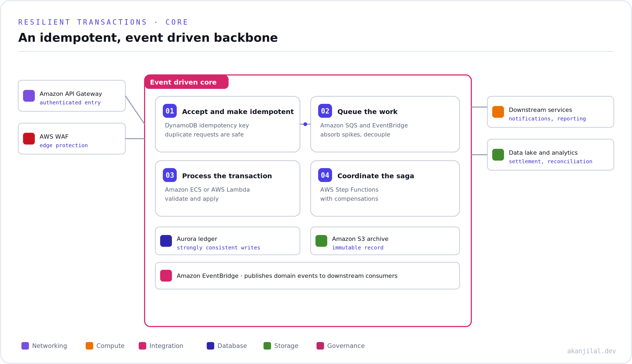Click the Storage legend color swatch
Viewport: 632px width, 364px height.
point(267,346)
